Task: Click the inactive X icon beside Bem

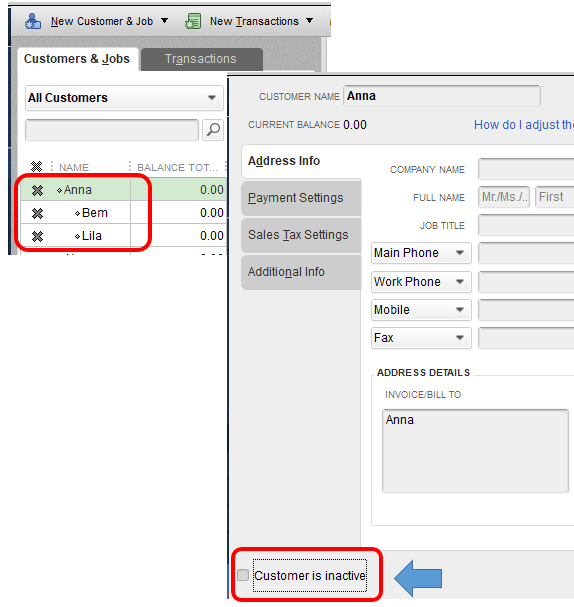Action: tap(37, 213)
